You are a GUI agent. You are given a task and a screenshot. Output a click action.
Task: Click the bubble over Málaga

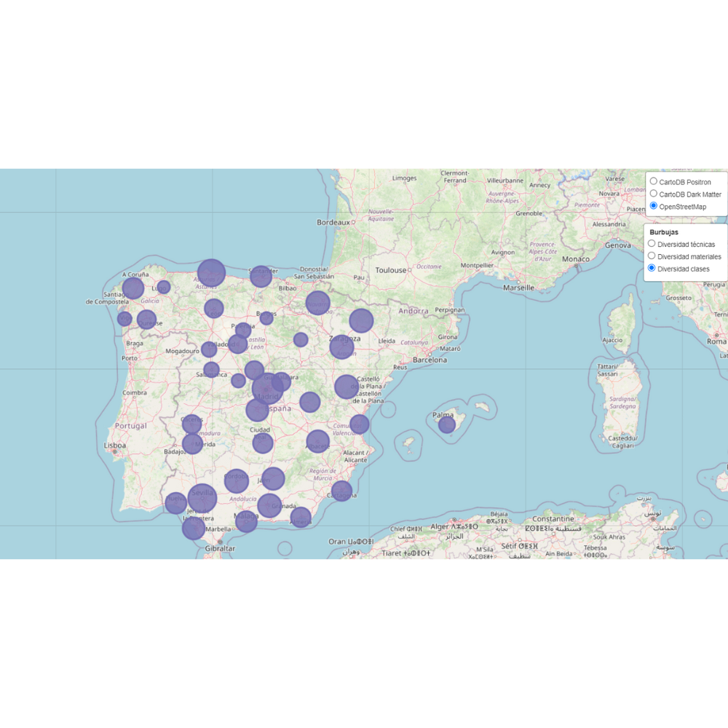tap(245, 521)
